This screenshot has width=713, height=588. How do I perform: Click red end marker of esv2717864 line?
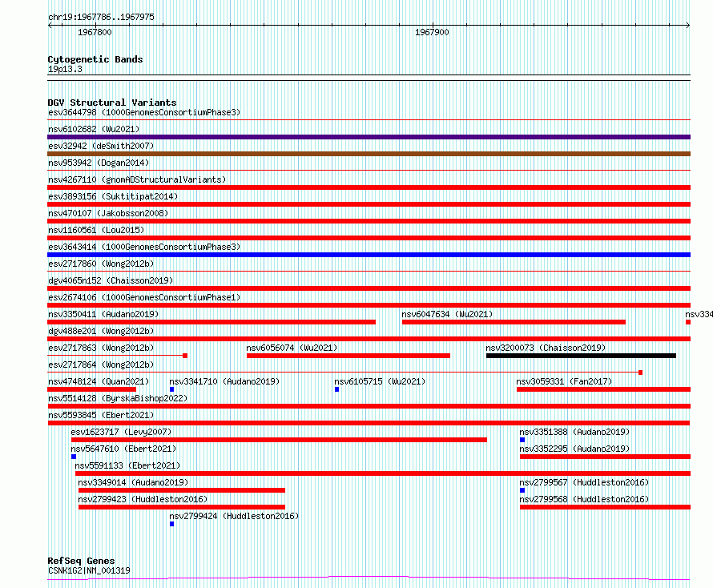coord(641,373)
